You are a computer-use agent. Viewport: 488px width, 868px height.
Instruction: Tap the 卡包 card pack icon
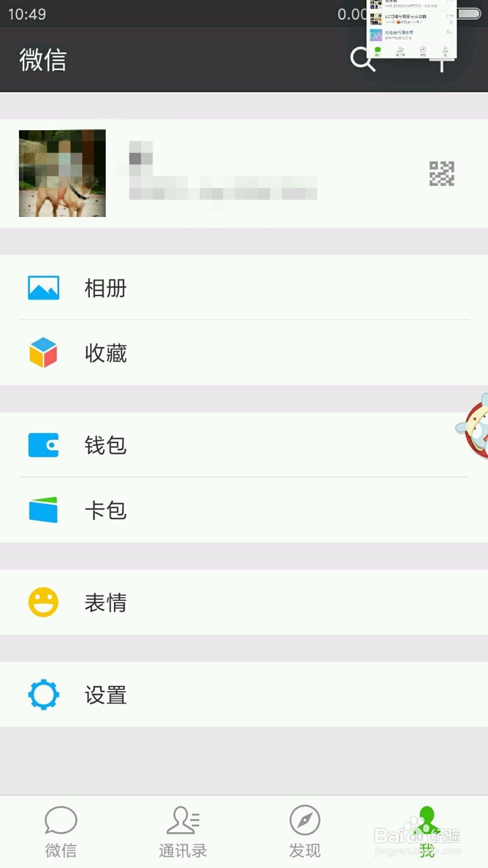(x=43, y=510)
